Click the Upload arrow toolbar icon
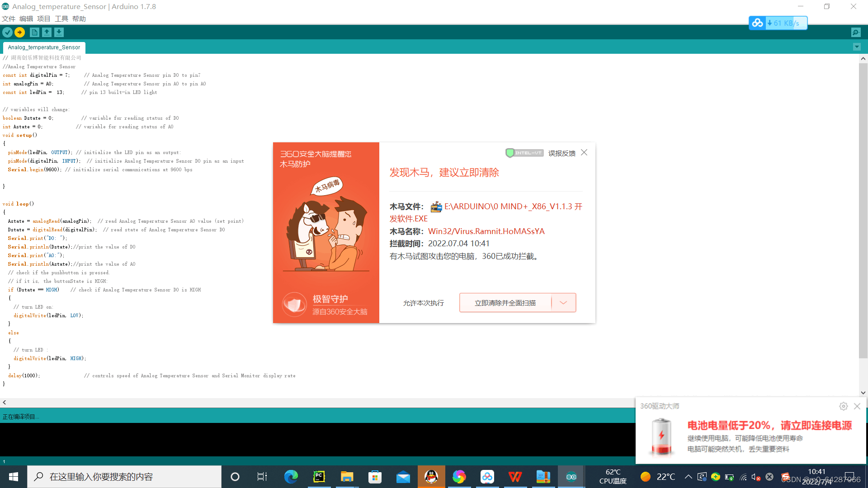This screenshot has height=488, width=868. point(19,32)
